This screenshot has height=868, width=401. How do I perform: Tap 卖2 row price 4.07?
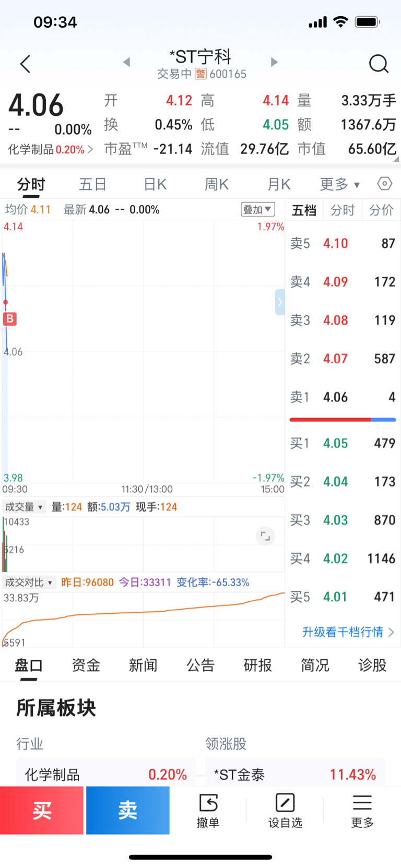click(335, 359)
